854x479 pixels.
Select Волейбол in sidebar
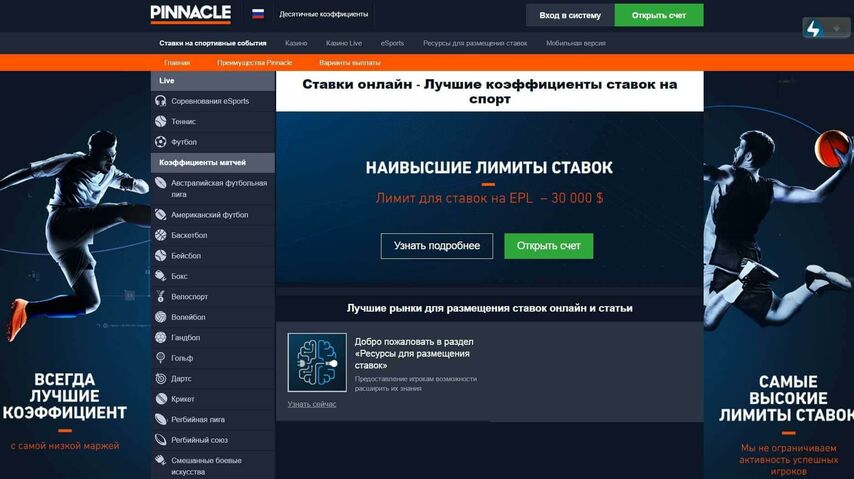[212, 317]
